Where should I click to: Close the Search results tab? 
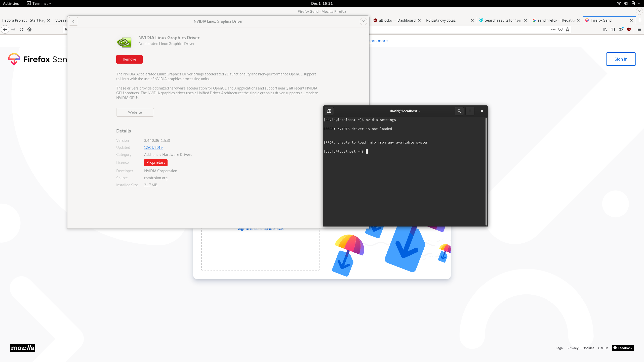click(526, 20)
